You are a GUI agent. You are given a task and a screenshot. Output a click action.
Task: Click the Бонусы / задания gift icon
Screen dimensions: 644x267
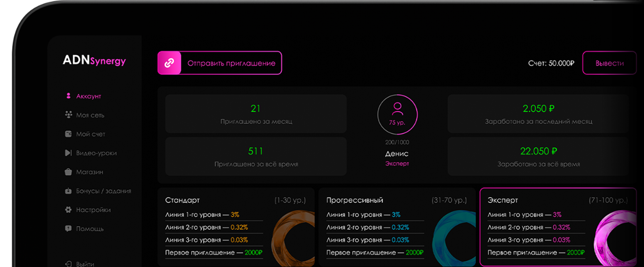(68, 191)
